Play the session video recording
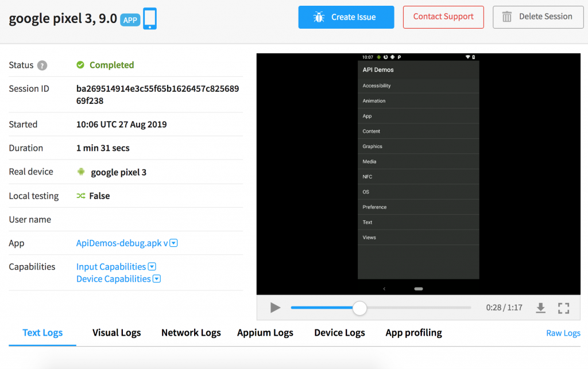The width and height of the screenshot is (588, 369). pos(275,308)
